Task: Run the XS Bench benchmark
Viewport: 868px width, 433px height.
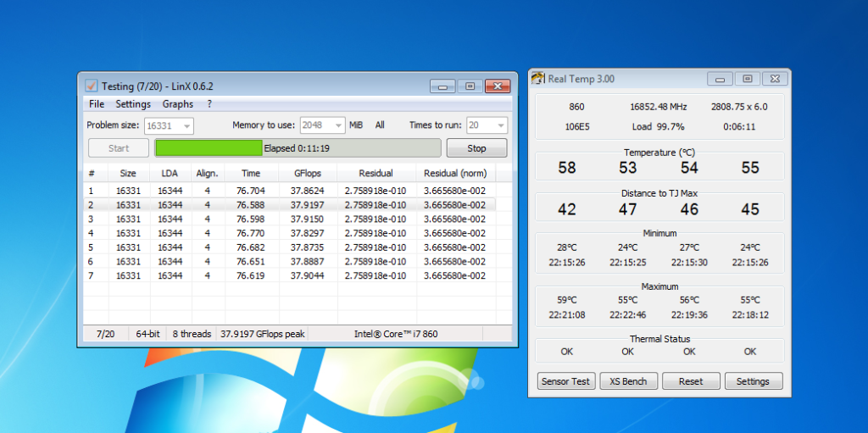Action: pyautogui.click(x=628, y=381)
